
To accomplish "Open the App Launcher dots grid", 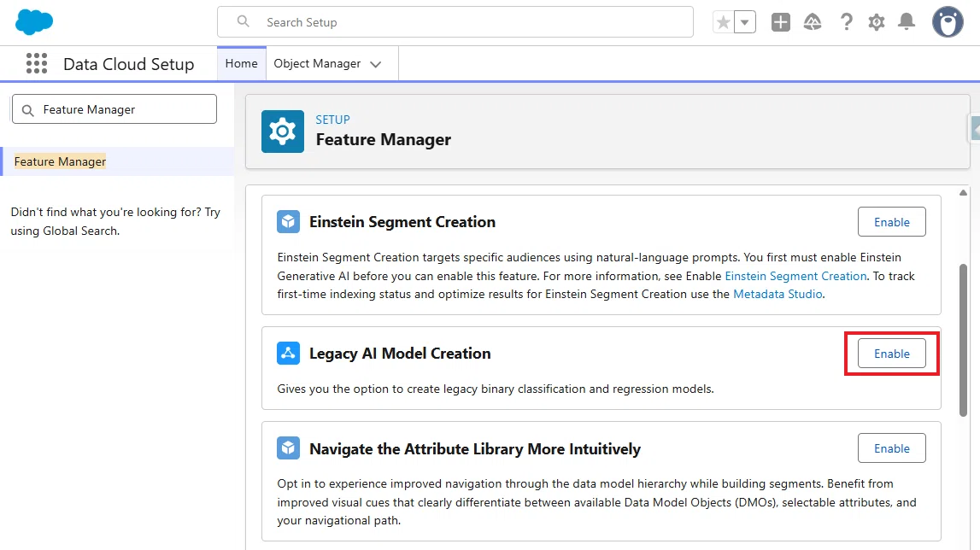I will point(37,63).
